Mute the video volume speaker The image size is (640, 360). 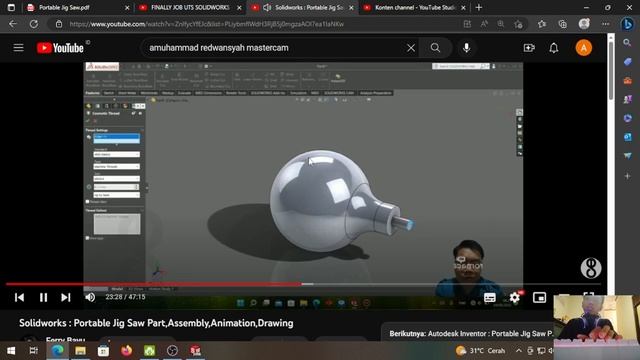tap(90, 297)
